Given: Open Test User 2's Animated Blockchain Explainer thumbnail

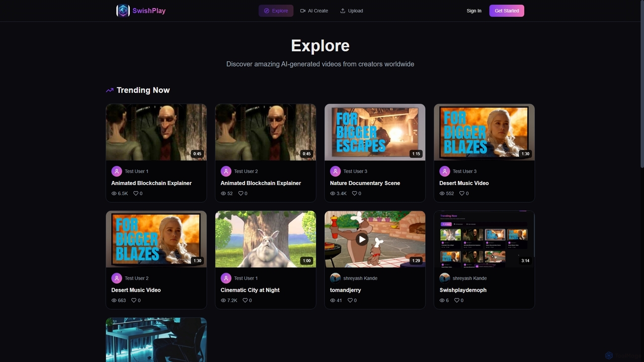Looking at the screenshot, I should coord(266,132).
